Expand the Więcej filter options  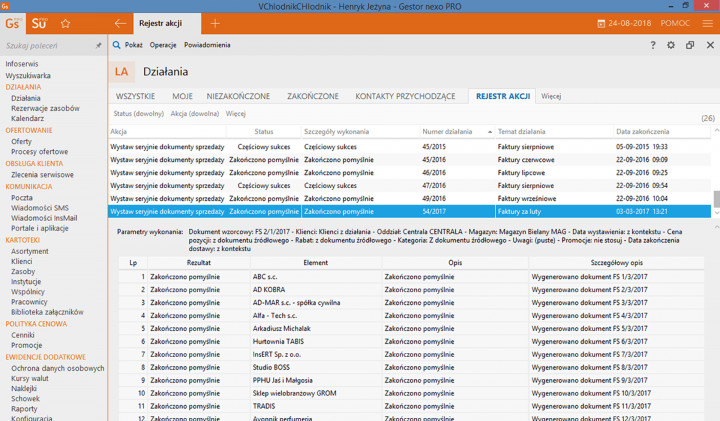pyautogui.click(x=236, y=114)
